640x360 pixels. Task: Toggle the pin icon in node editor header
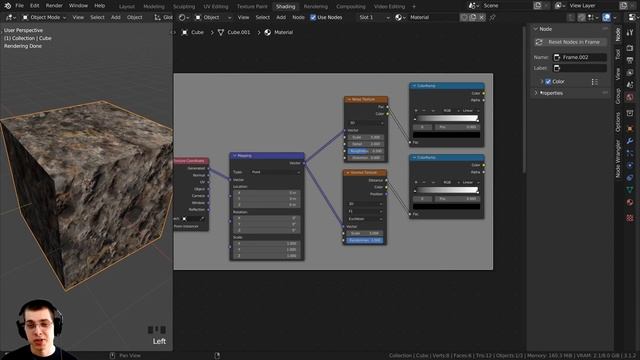pyautogui.click(x=492, y=18)
